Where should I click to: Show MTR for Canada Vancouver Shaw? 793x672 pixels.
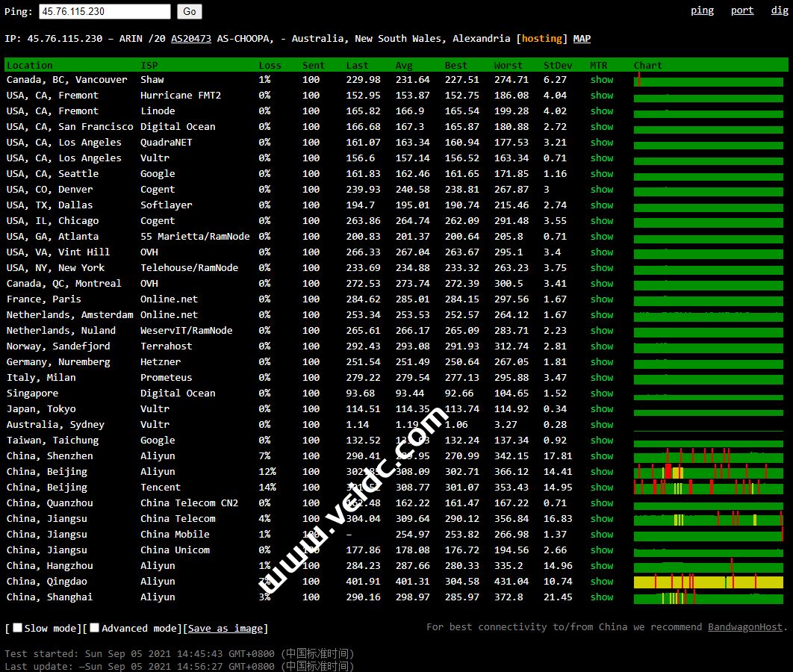[x=601, y=80]
